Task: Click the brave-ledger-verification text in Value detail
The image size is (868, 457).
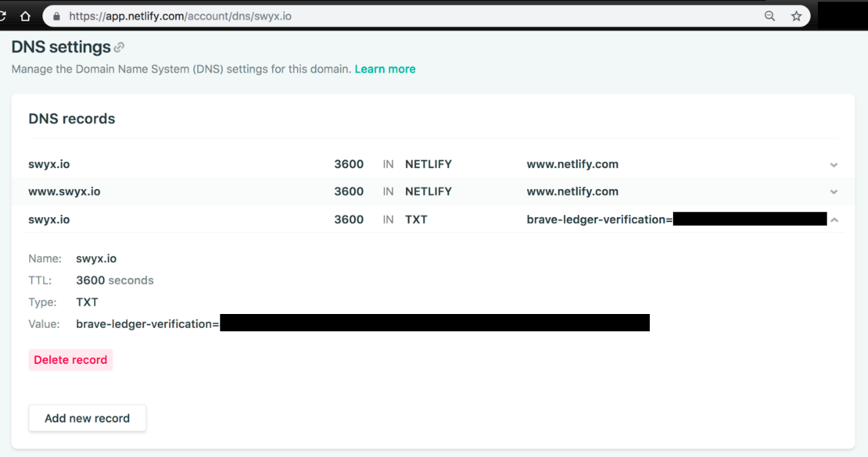Action: pyautogui.click(x=147, y=323)
